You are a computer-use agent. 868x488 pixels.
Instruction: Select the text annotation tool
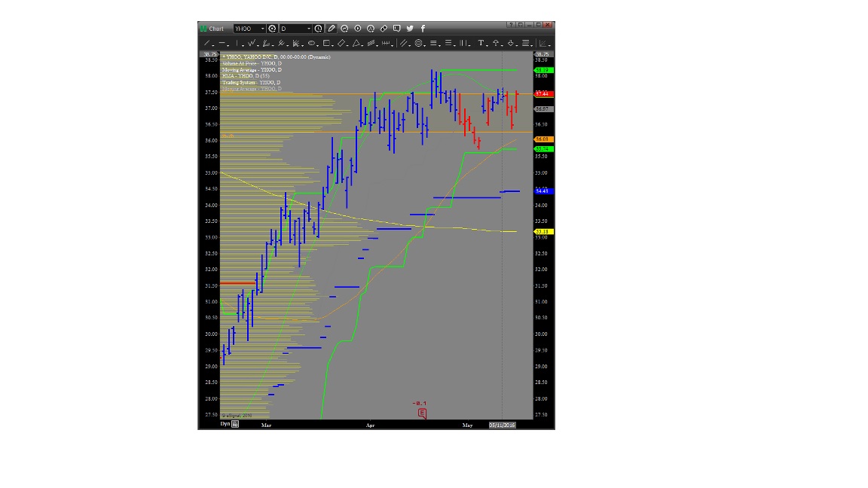click(x=481, y=44)
